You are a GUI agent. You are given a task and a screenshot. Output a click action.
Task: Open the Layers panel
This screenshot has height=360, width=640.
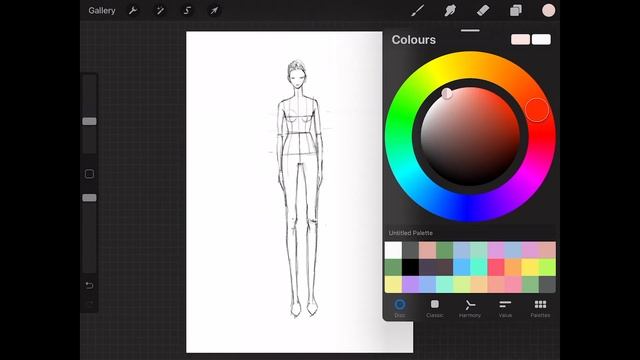(516, 11)
